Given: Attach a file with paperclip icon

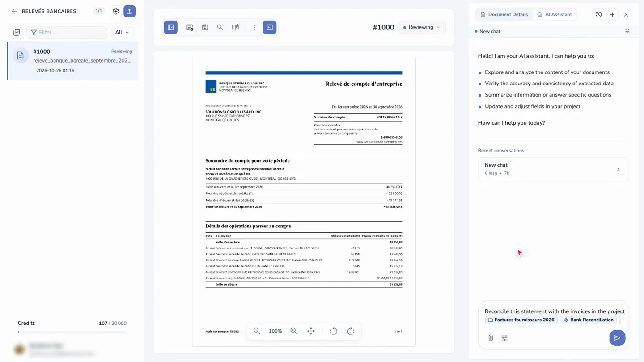Looking at the screenshot, I should click(x=491, y=338).
